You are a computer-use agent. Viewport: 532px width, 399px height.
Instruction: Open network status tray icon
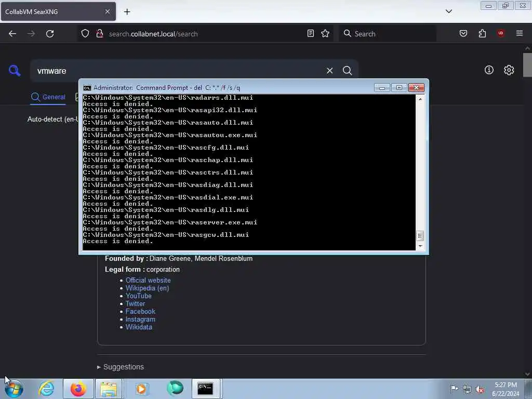[x=467, y=389]
